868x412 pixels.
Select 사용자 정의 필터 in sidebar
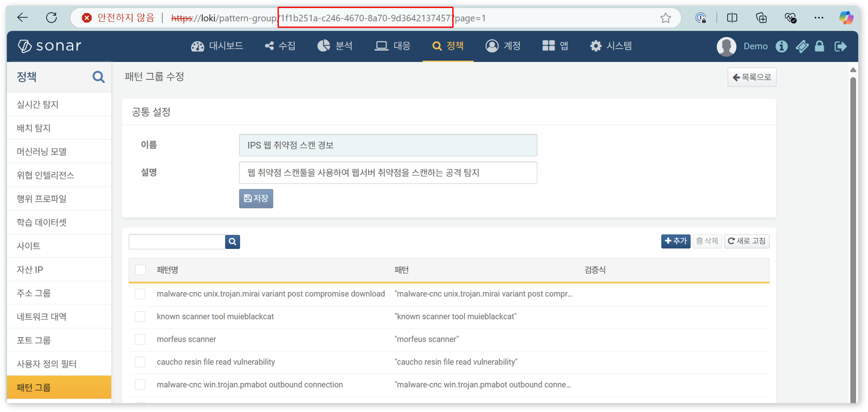point(59,364)
